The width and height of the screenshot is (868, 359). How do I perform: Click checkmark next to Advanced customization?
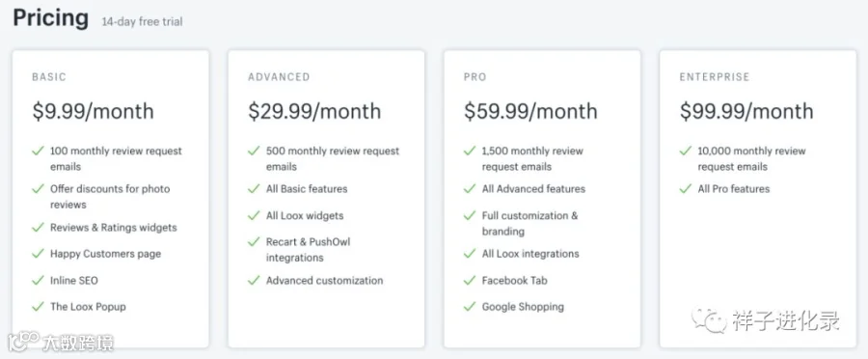click(x=254, y=280)
